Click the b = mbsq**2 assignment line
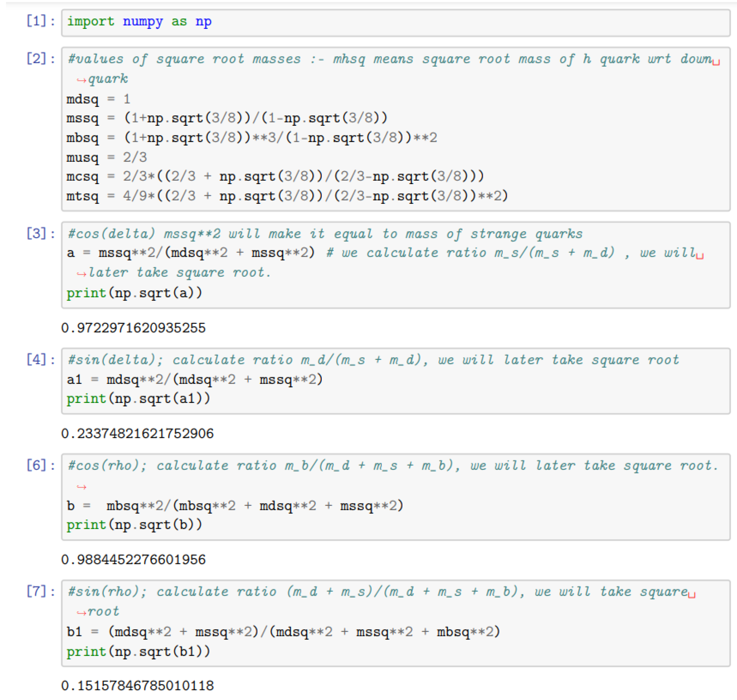Viewport: 737px width, 700px height. pos(235,506)
